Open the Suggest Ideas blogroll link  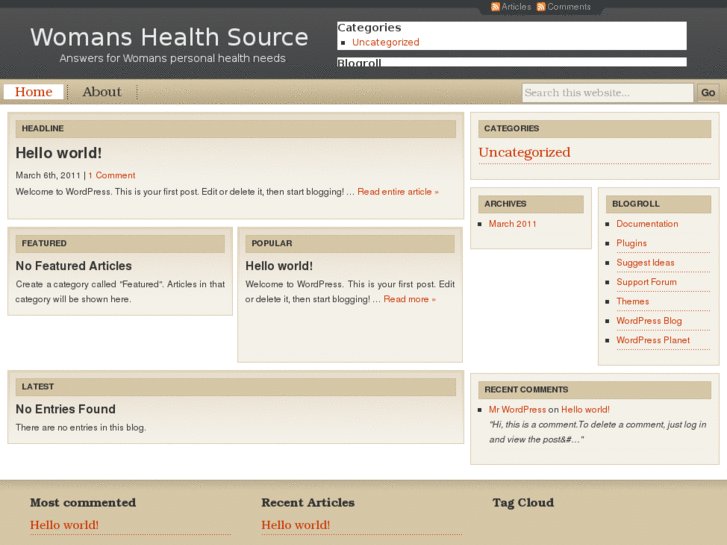[x=645, y=263]
